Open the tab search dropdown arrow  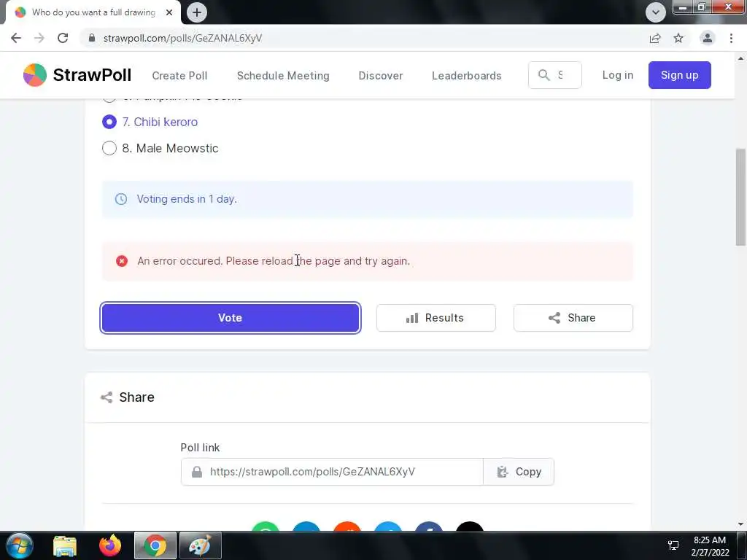656,12
